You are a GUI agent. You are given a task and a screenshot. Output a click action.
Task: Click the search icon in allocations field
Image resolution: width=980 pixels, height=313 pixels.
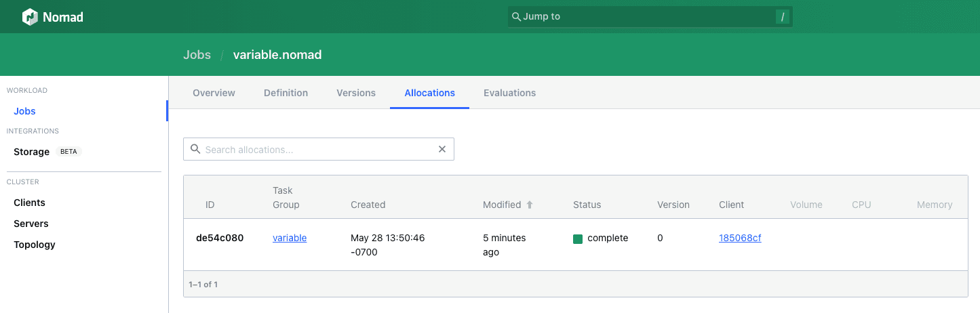tap(195, 150)
